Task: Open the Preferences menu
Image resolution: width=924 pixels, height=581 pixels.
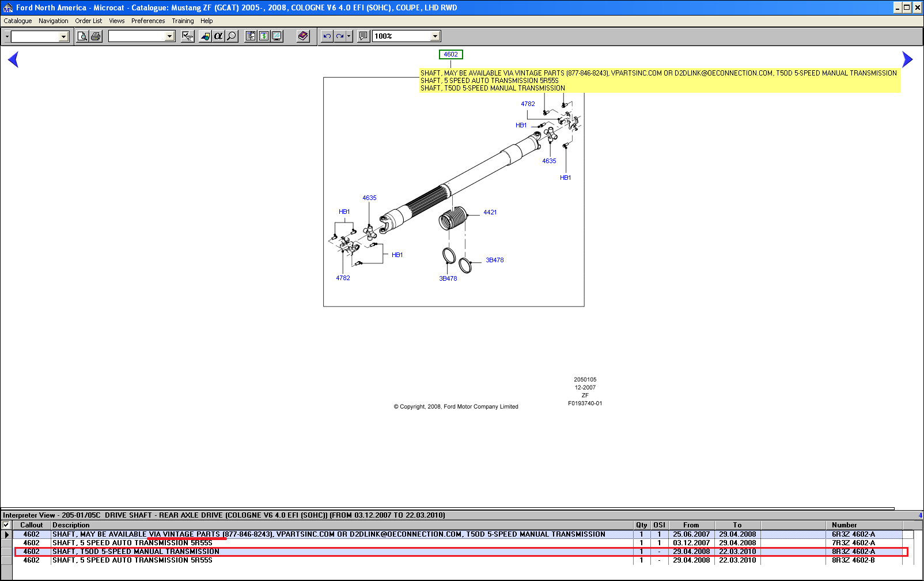Action: coord(148,21)
